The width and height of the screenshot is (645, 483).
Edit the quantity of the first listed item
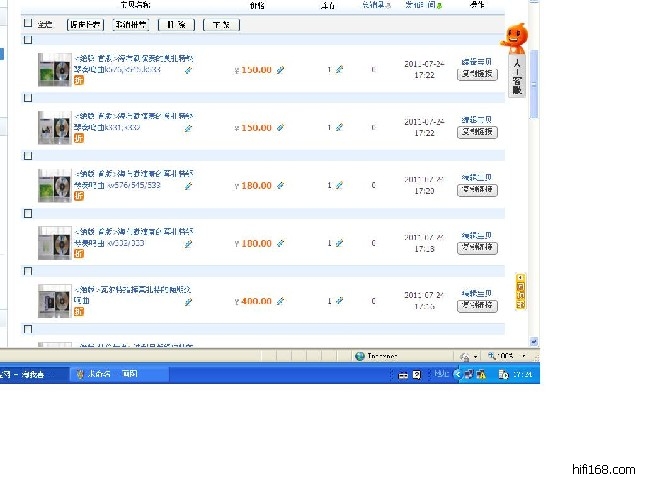pos(339,70)
